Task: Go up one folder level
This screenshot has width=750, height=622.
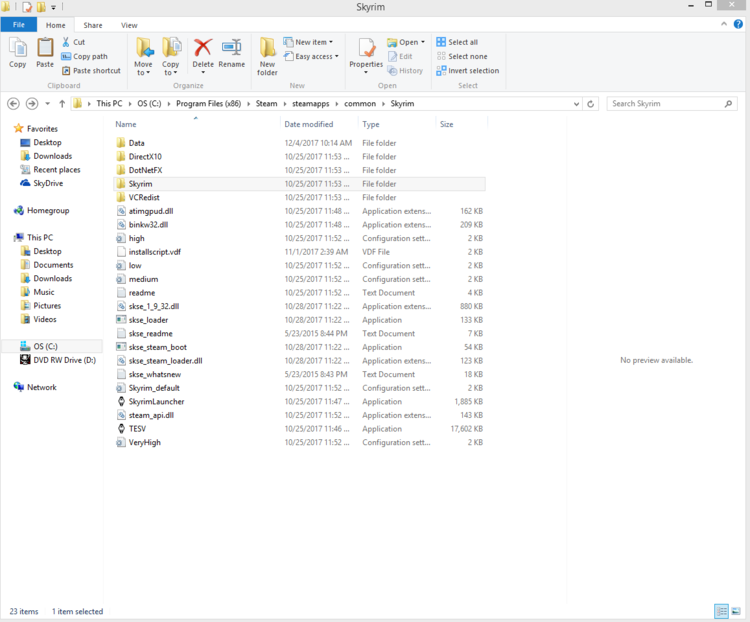Action: tap(62, 104)
